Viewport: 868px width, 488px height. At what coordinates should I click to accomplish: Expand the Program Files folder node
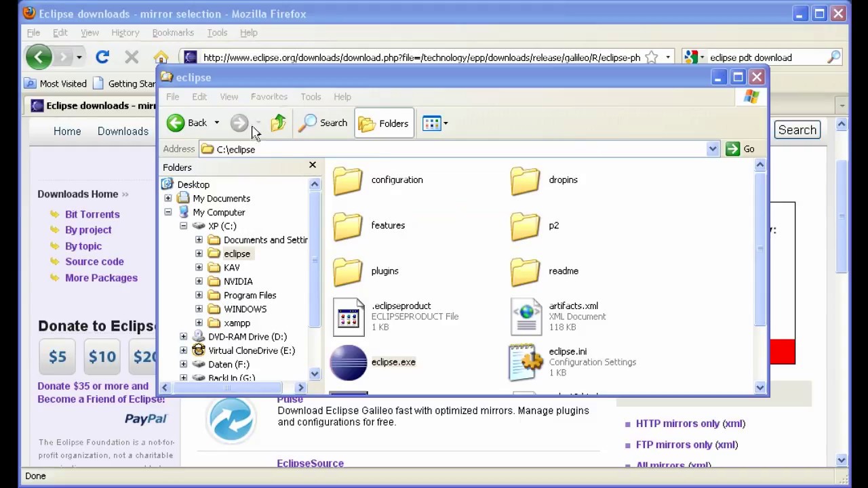click(199, 296)
